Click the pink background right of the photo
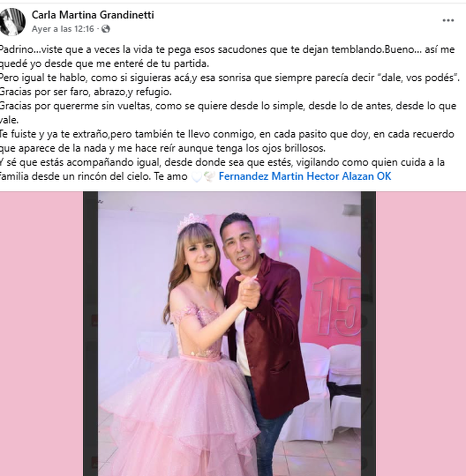 (x=421, y=334)
